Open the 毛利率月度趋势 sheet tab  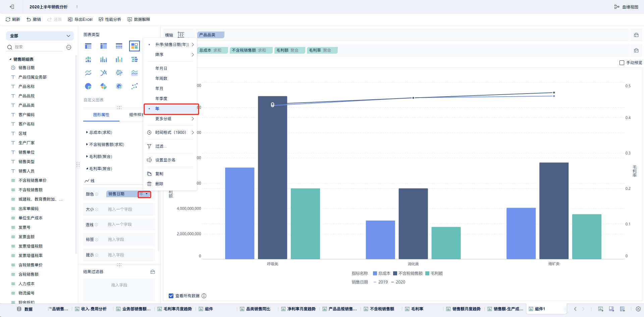pos(174,309)
